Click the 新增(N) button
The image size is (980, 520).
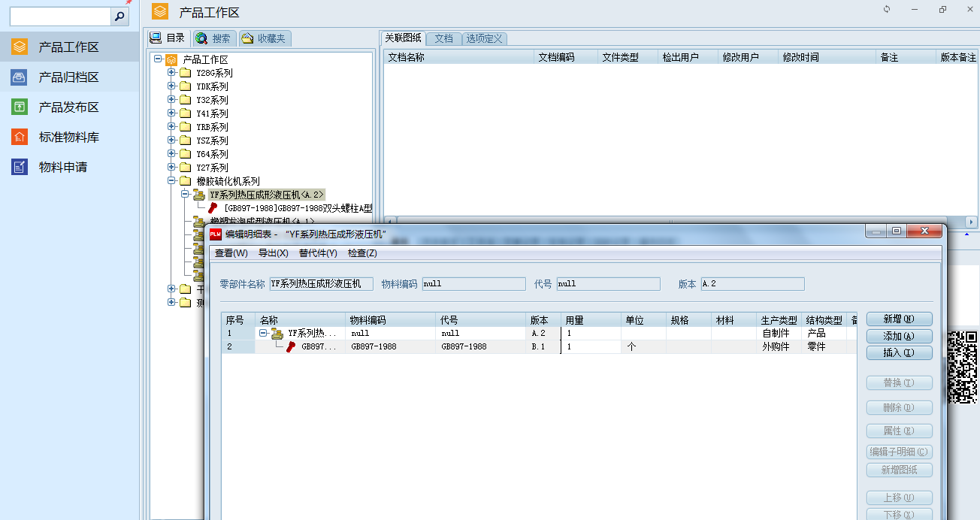point(899,319)
